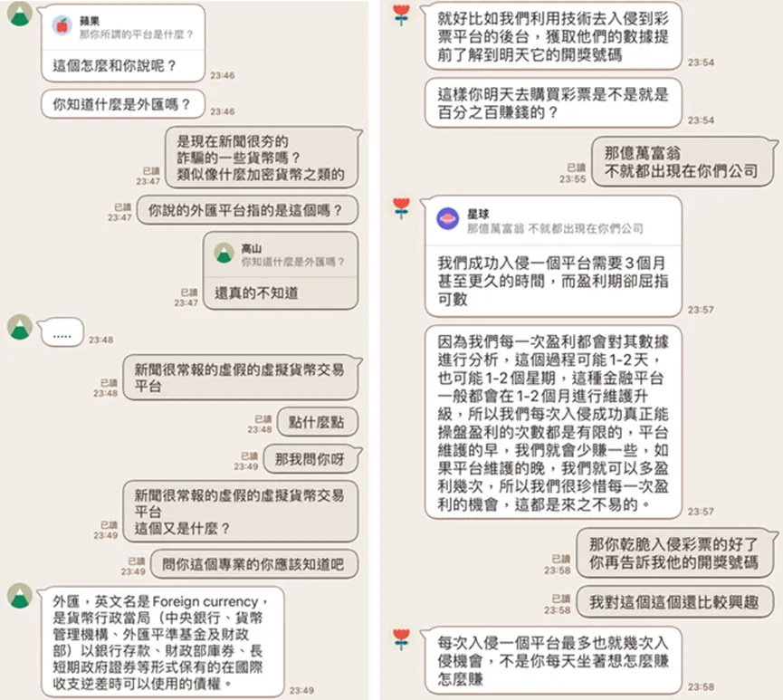Open the quoted message 你知道什麼是外匯嗎 under 高山
Viewport: 783px width, 700px height.
point(293,262)
